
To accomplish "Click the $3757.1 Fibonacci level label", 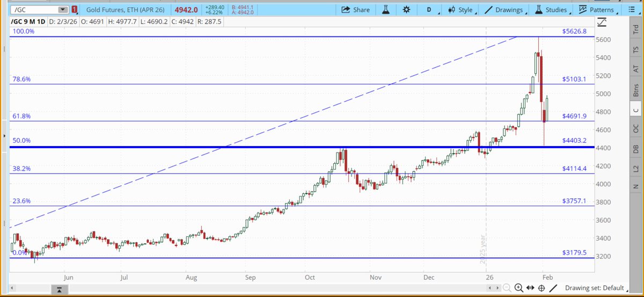I will point(574,200).
